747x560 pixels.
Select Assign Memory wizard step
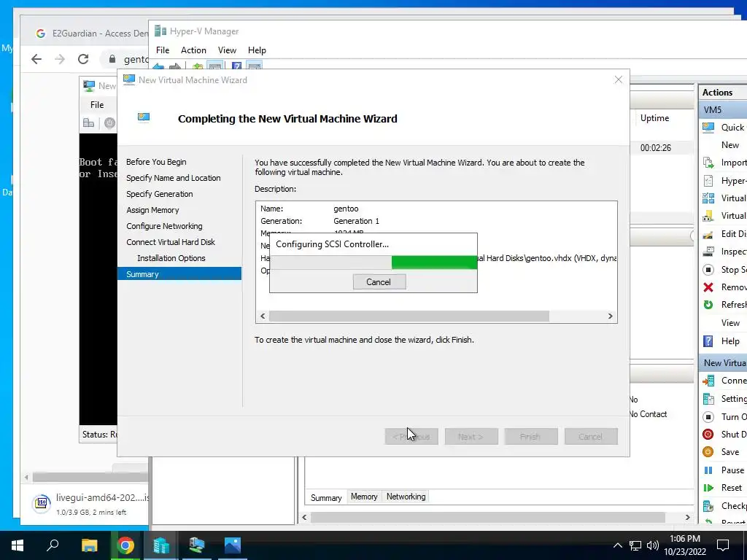tap(152, 210)
